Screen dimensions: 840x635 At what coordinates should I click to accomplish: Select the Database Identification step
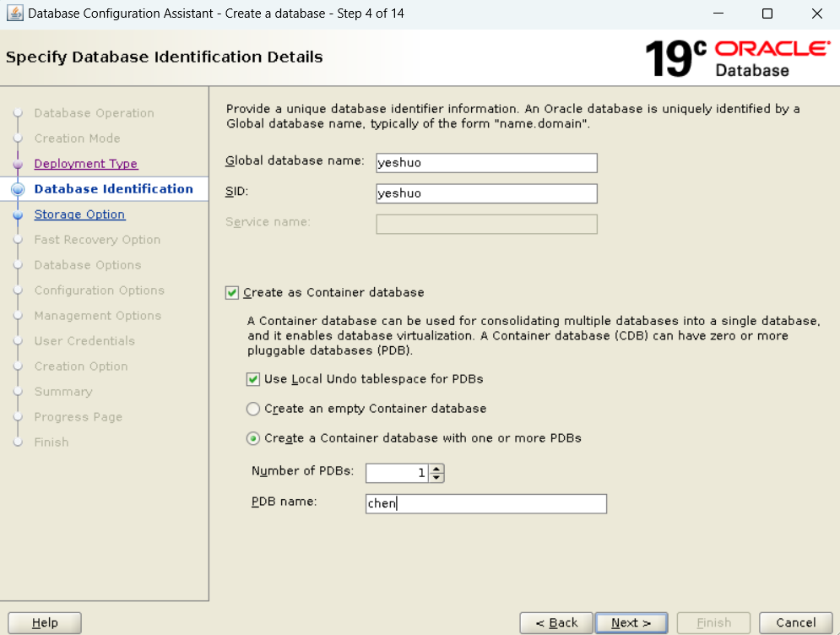[114, 188]
